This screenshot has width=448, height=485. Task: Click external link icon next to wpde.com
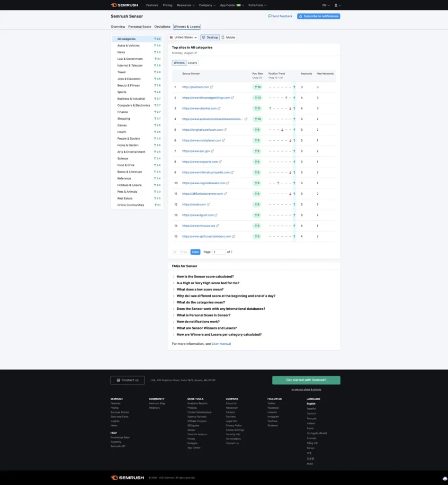pyautogui.click(x=208, y=205)
